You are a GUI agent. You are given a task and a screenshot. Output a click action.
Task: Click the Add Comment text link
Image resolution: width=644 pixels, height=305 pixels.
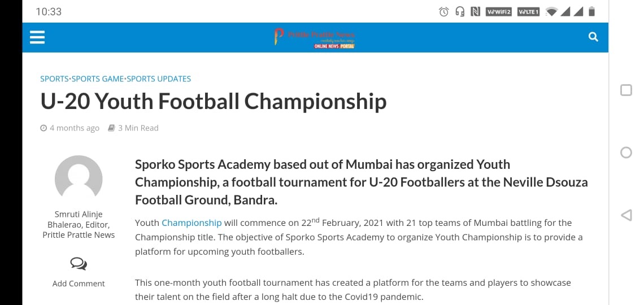click(x=79, y=284)
